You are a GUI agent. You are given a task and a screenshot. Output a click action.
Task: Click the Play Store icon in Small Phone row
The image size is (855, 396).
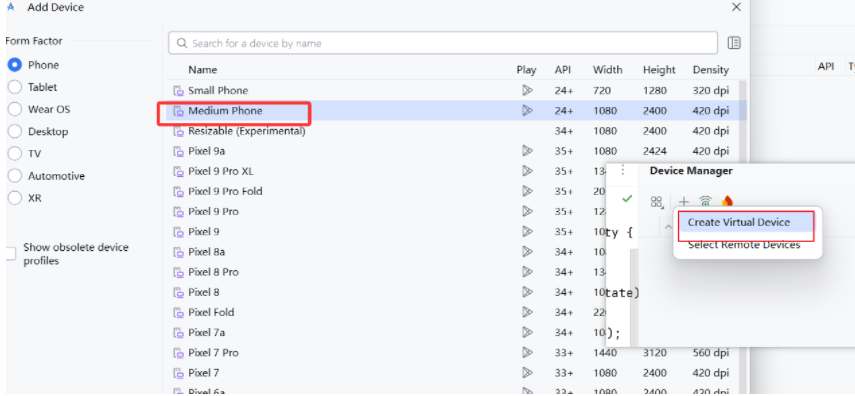(x=527, y=91)
